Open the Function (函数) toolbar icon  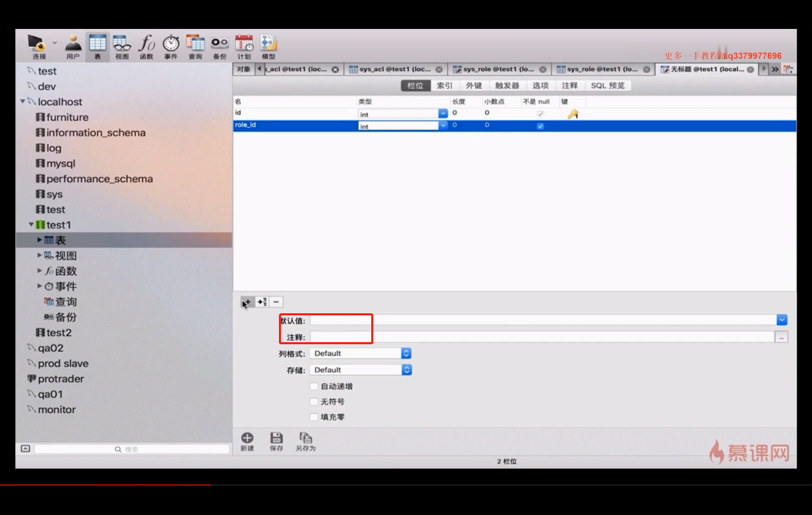point(147,47)
